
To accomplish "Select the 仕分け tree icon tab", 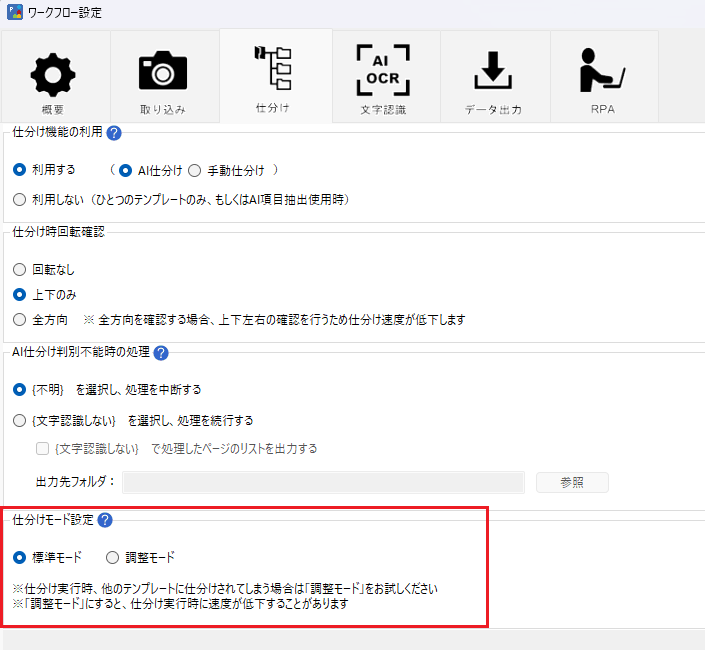I will click(276, 76).
